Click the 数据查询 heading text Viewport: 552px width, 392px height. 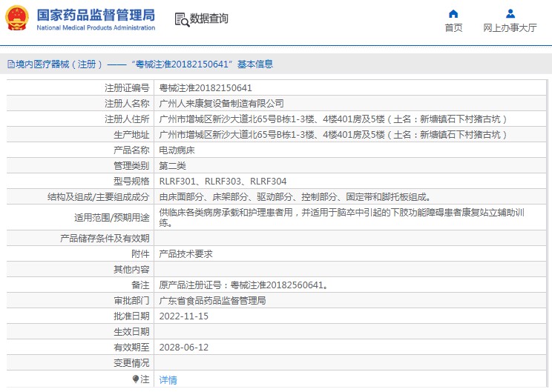coord(209,19)
